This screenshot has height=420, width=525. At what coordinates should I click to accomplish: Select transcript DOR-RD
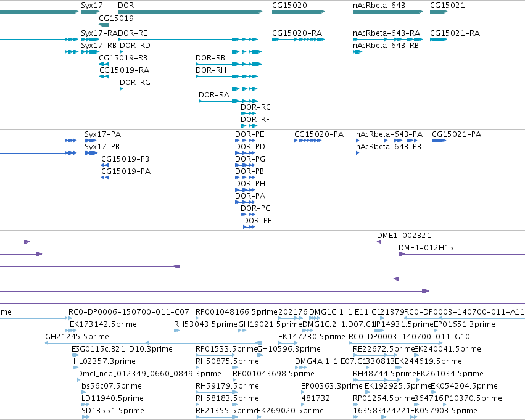[x=191, y=52]
